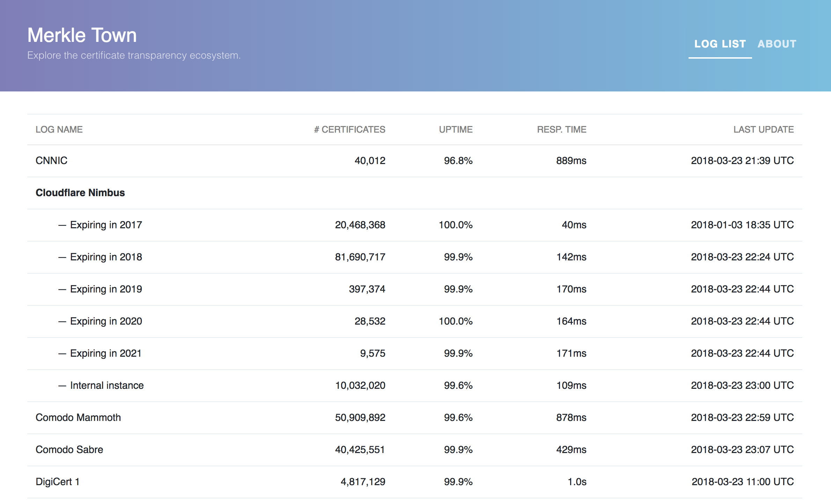Click the 878ms response time
The height and width of the screenshot is (504, 831).
click(x=571, y=417)
